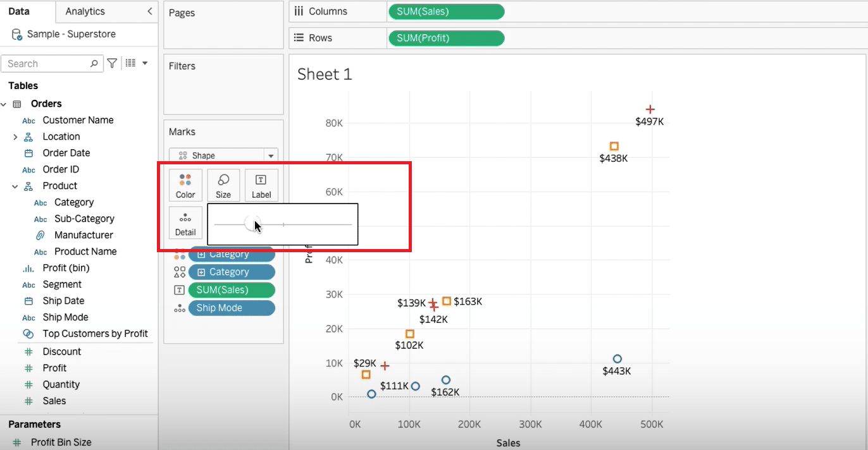Select the Product Name field
Image resolution: width=868 pixels, height=450 pixels.
tap(85, 252)
